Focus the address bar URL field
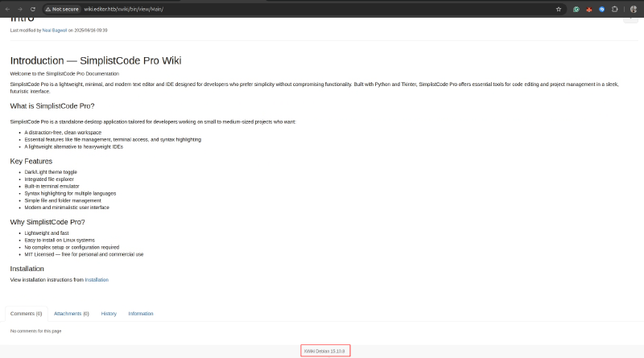 click(x=242, y=9)
